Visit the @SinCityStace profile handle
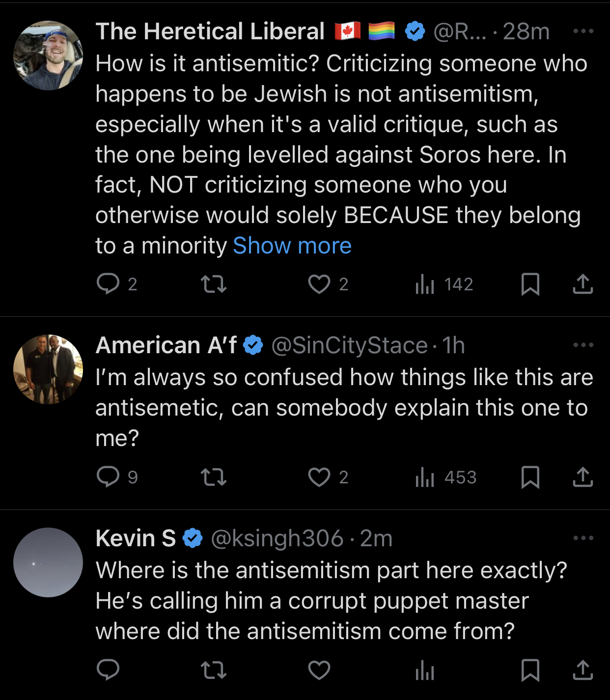Screen dimensions: 610x700 click(x=349, y=345)
